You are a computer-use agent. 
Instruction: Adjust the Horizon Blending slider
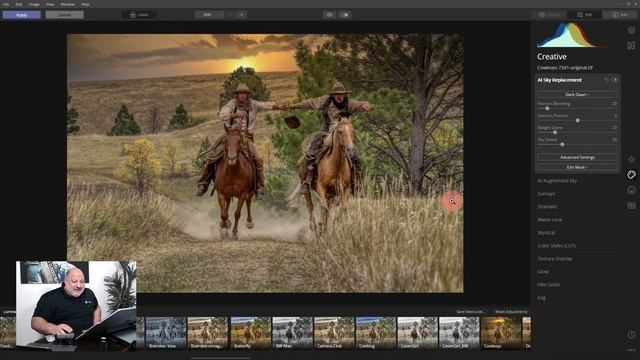click(547, 109)
